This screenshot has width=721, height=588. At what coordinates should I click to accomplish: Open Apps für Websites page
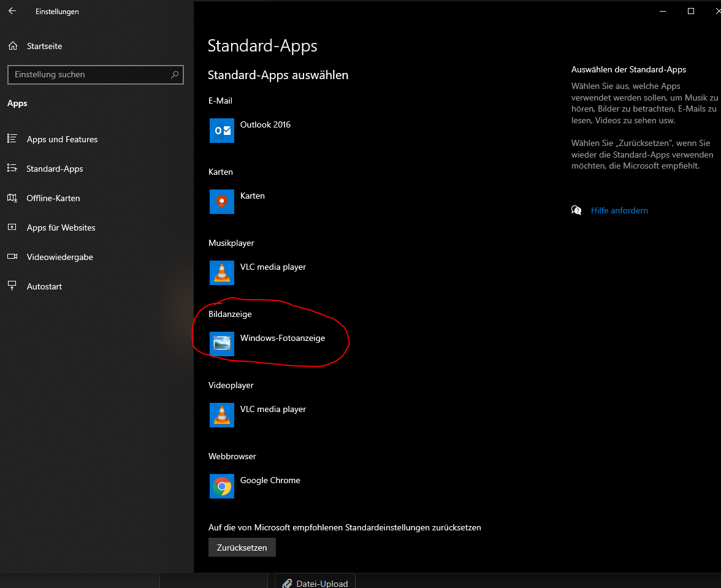(61, 227)
